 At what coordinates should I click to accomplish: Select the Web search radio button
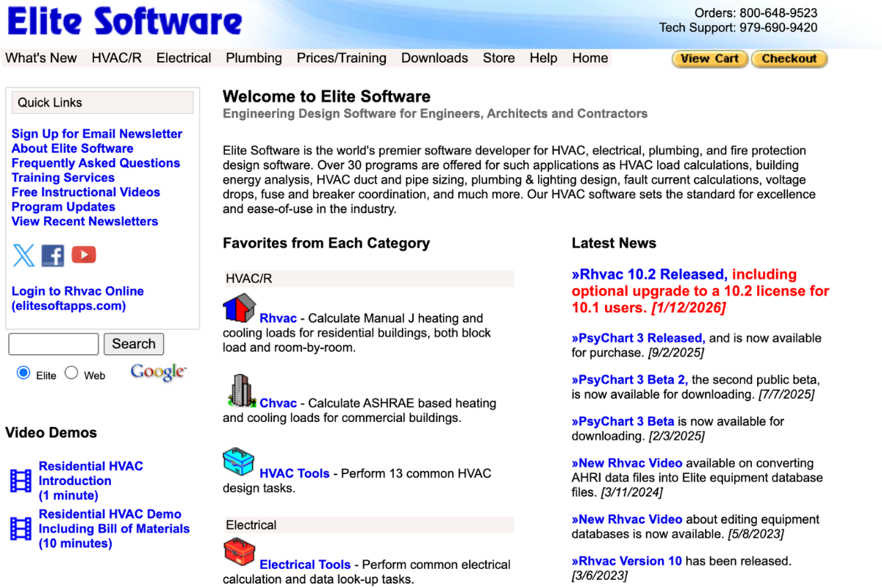pyautogui.click(x=71, y=373)
